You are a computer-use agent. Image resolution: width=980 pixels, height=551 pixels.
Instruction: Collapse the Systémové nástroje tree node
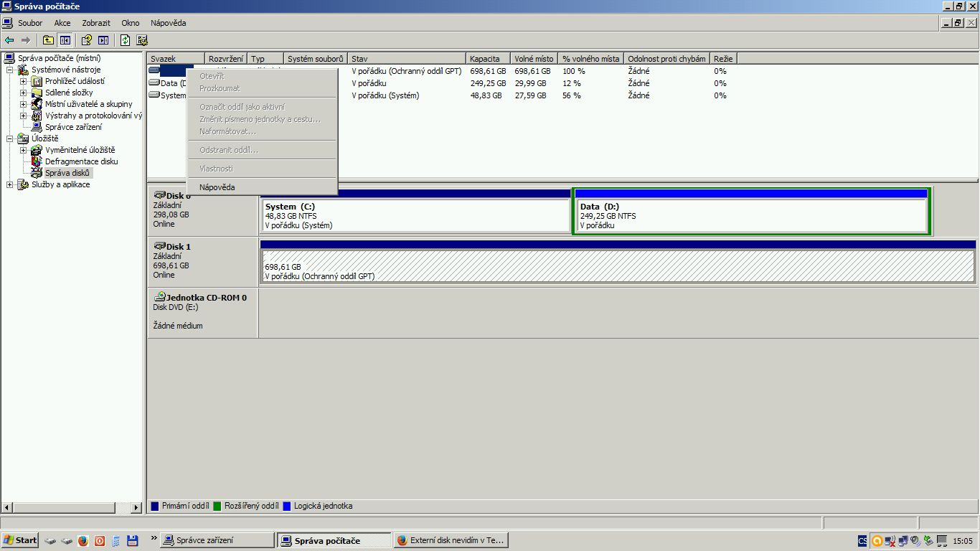(x=10, y=70)
